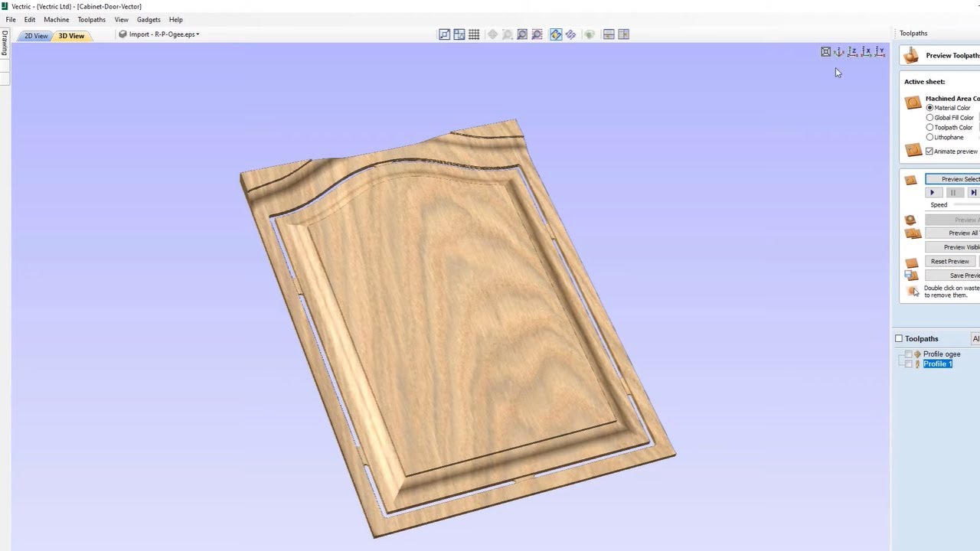Image resolution: width=980 pixels, height=551 pixels.
Task: Select the Profile 1 toolpath entry
Action: click(937, 364)
